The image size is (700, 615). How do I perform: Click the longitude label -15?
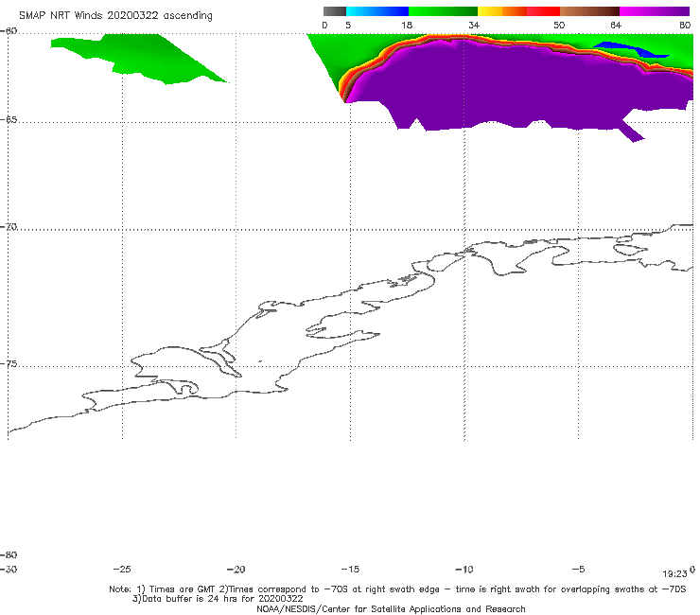(x=350, y=569)
